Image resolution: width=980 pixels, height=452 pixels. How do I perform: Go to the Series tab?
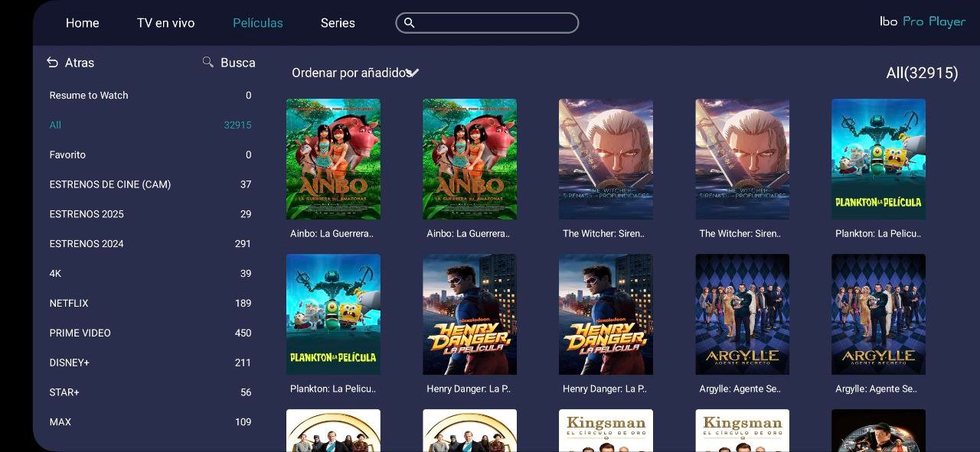(x=338, y=23)
